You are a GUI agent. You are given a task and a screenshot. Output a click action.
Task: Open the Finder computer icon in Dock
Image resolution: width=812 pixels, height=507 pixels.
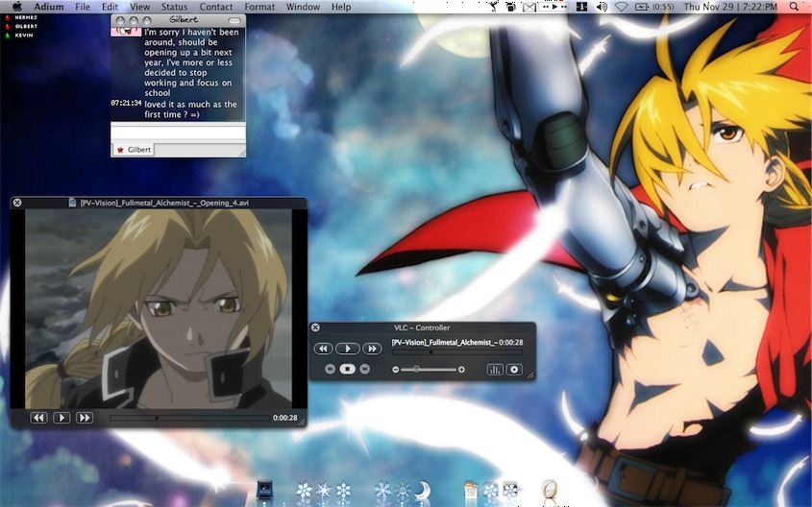(264, 490)
